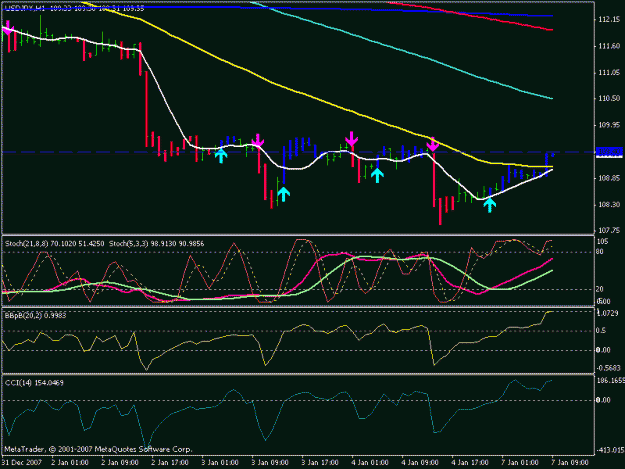This screenshot has width=625, height=469.
Task: Click the 0.00 level on CCI scale
Action: pos(603,400)
